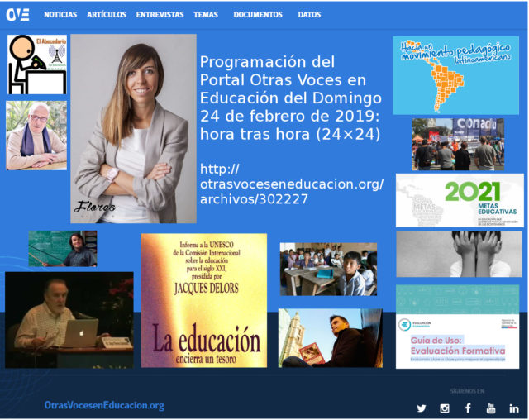Open the Temas menu item

(206, 15)
